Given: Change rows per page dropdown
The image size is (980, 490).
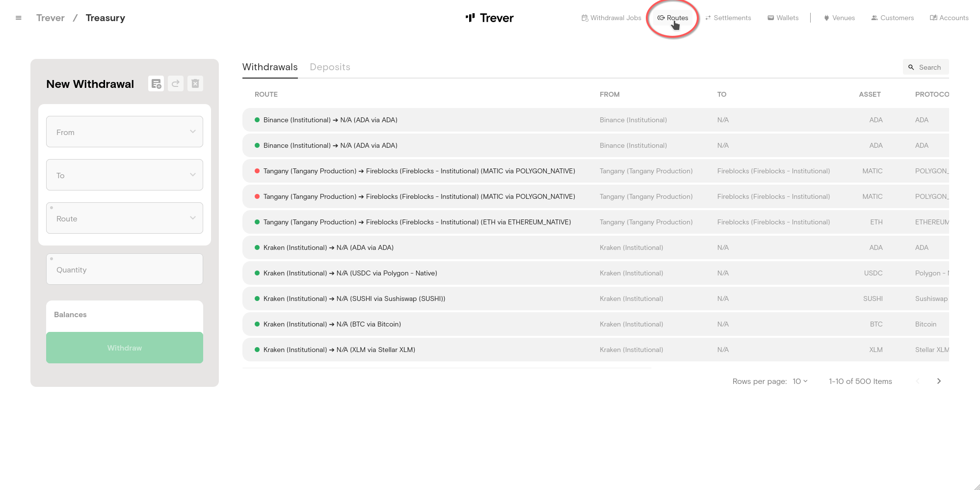Looking at the screenshot, I should (800, 381).
